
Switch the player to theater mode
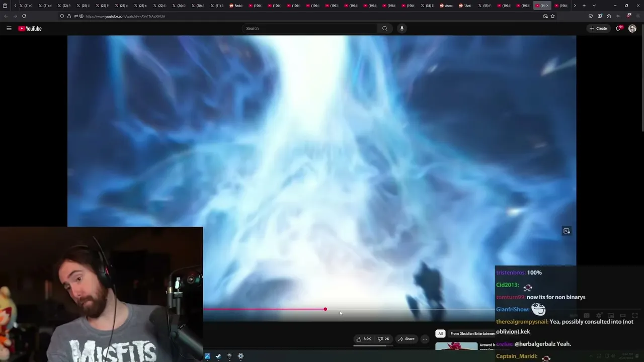point(623,316)
